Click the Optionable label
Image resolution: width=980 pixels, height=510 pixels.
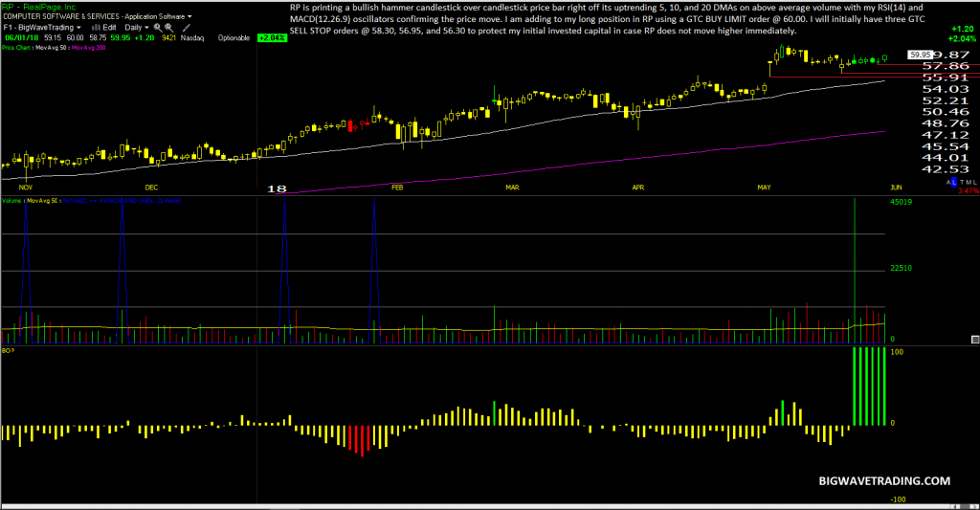234,38
